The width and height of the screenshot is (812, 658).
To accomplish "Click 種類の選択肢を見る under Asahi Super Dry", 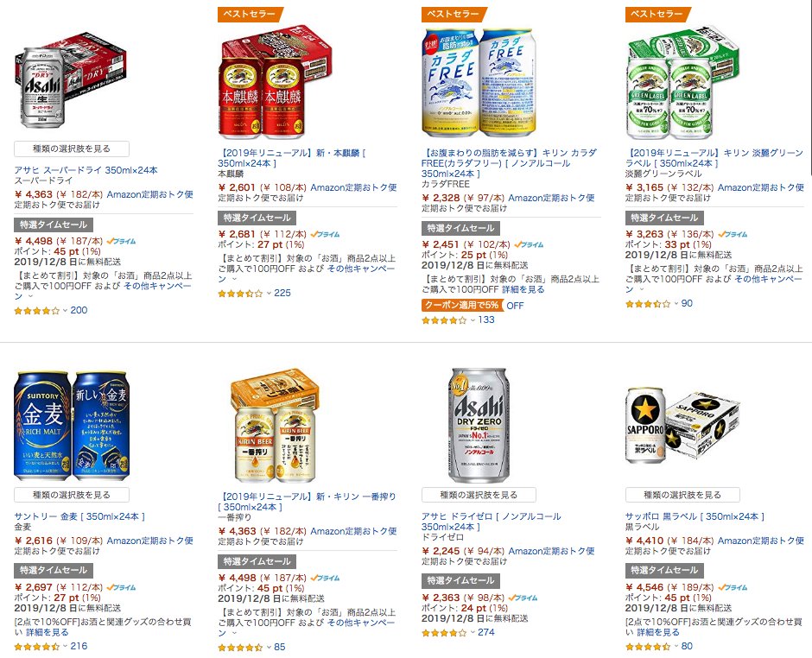I will pyautogui.click(x=72, y=149).
